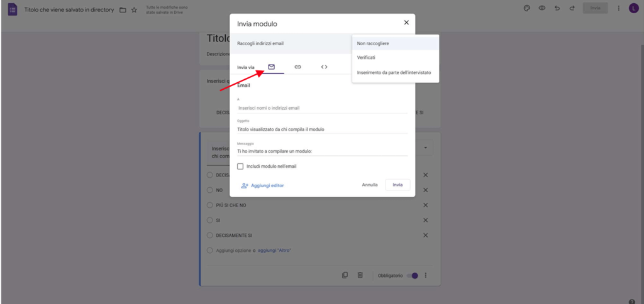644x304 pixels.
Task: Click the recipient email address field
Action: 321,108
